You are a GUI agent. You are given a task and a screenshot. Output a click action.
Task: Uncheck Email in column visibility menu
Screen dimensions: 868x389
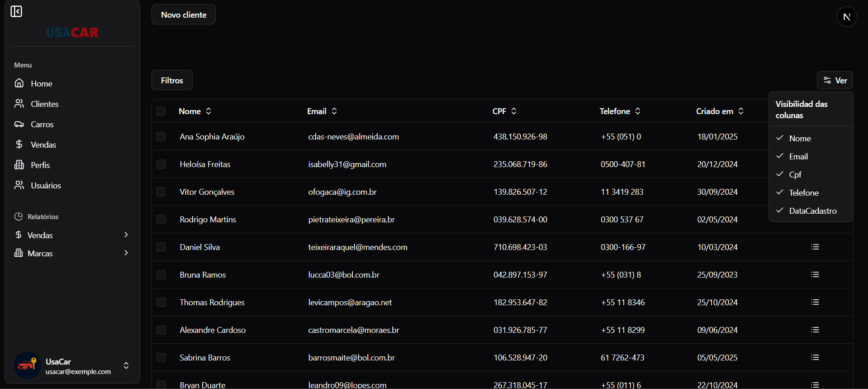click(x=798, y=156)
